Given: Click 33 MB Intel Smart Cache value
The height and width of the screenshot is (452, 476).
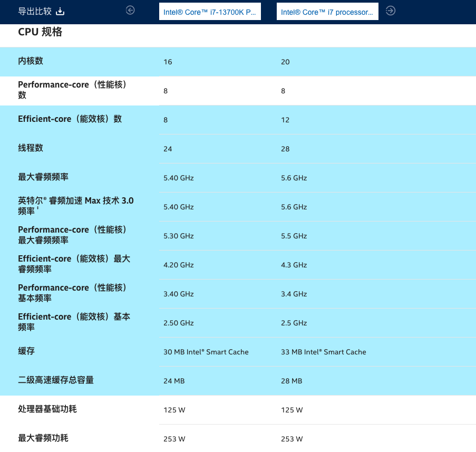Looking at the screenshot, I should [x=323, y=352].
